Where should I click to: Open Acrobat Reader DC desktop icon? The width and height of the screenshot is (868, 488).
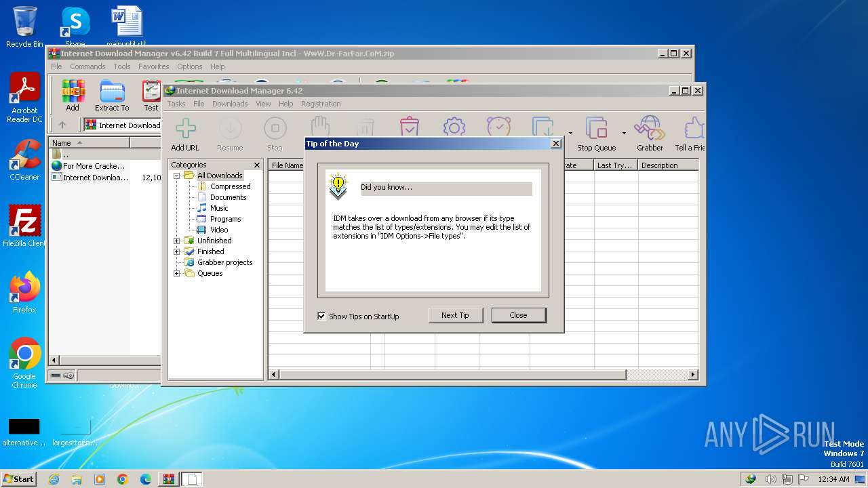tap(24, 99)
